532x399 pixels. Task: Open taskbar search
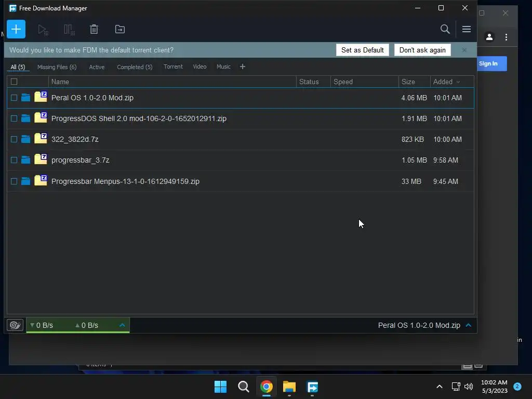244,387
